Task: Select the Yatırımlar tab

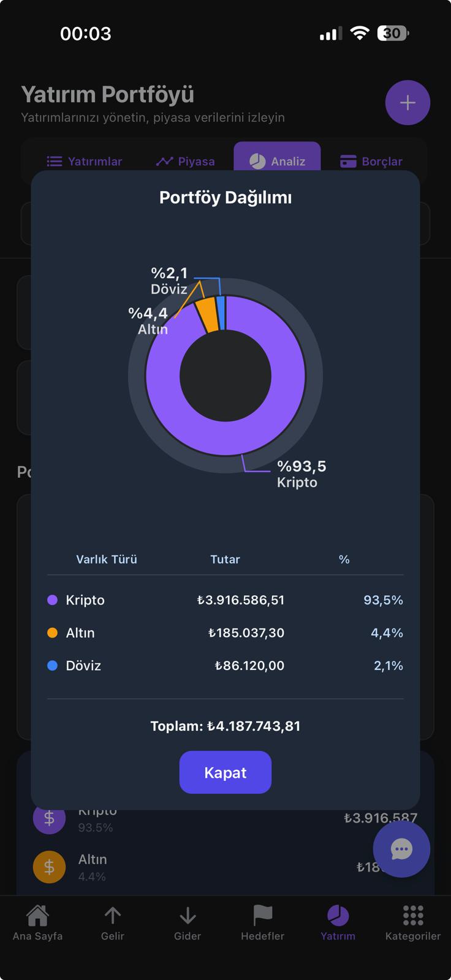Action: (x=85, y=161)
